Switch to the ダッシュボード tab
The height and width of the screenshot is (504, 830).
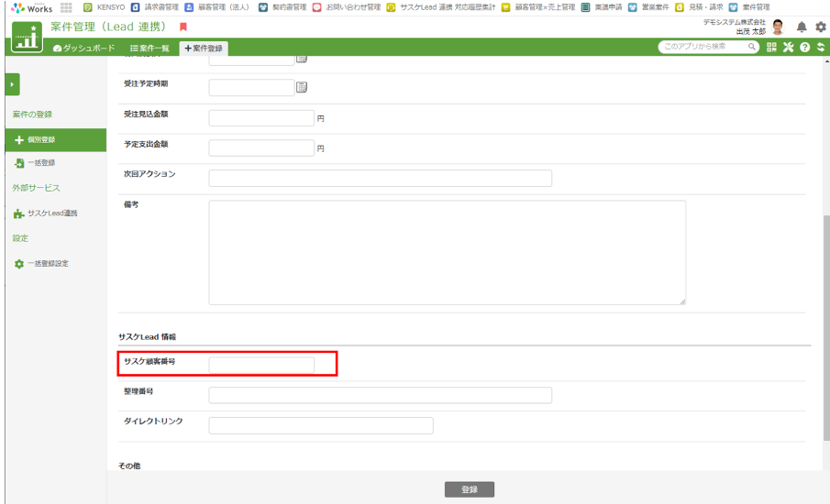tap(84, 49)
